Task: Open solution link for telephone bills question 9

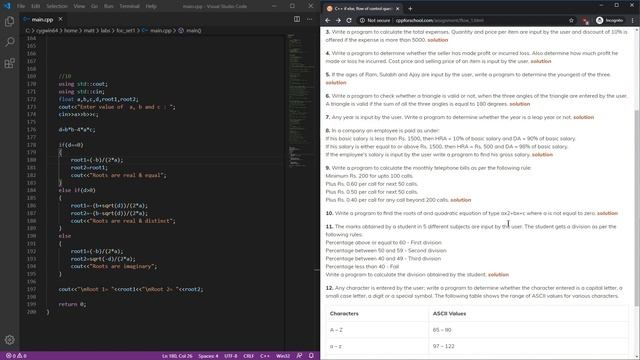Action: coord(461,200)
